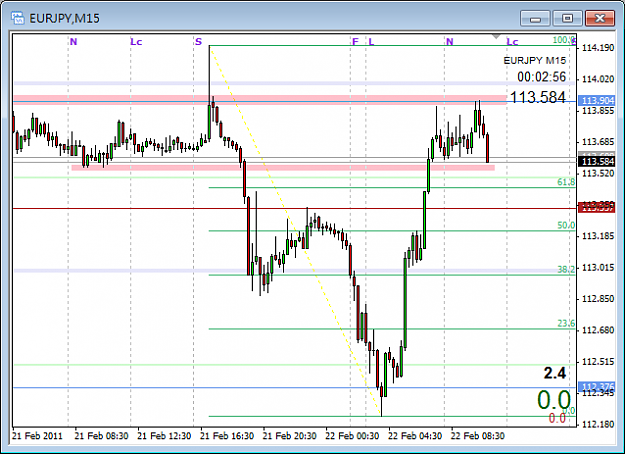Image resolution: width=625 pixels, height=454 pixels.
Task: Maximize the EURJPY,M15 chart window
Action: pos(567,18)
